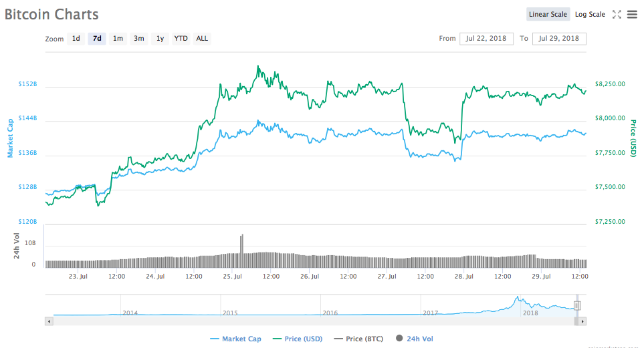Click the 25. Jul date axis label
644x348 pixels.
[233, 277]
